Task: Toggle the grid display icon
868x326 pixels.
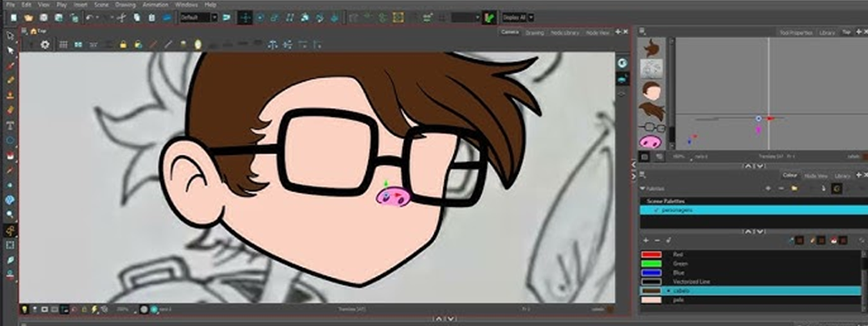Action: [x=64, y=45]
